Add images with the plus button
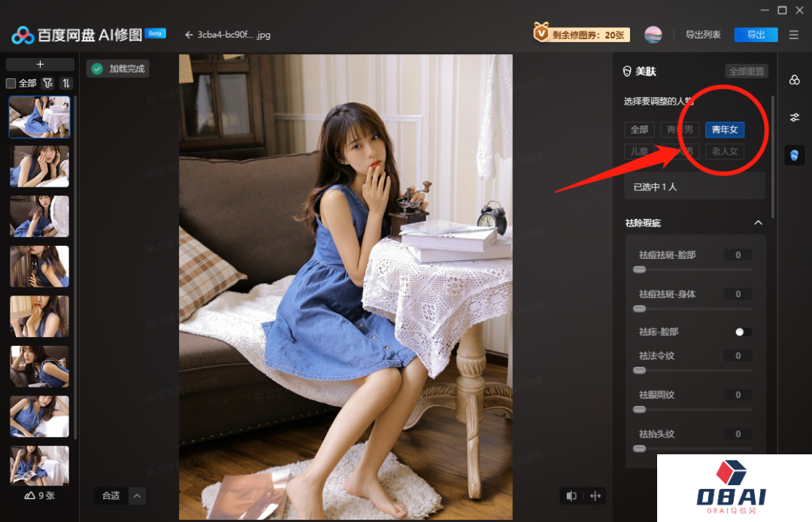 coord(41,65)
